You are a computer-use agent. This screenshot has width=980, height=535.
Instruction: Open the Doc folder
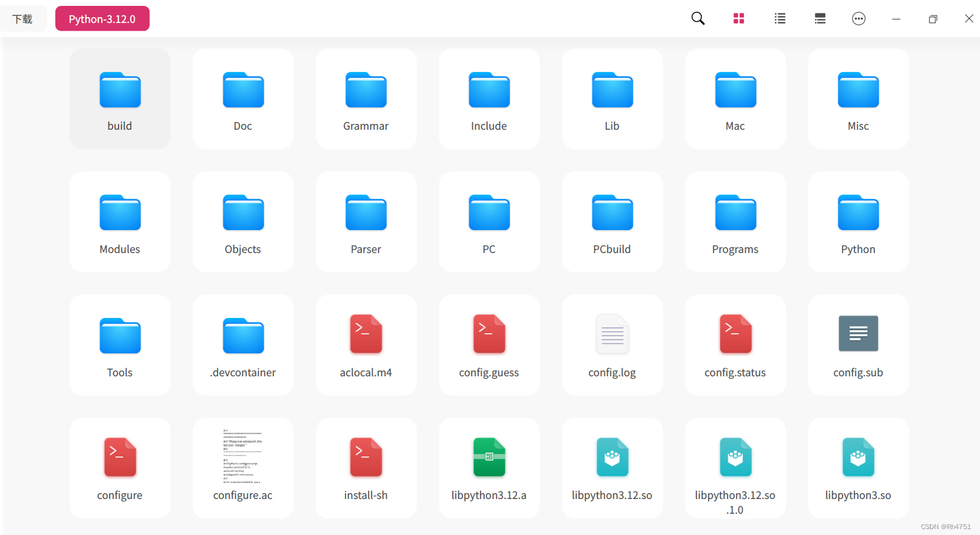coord(242,99)
